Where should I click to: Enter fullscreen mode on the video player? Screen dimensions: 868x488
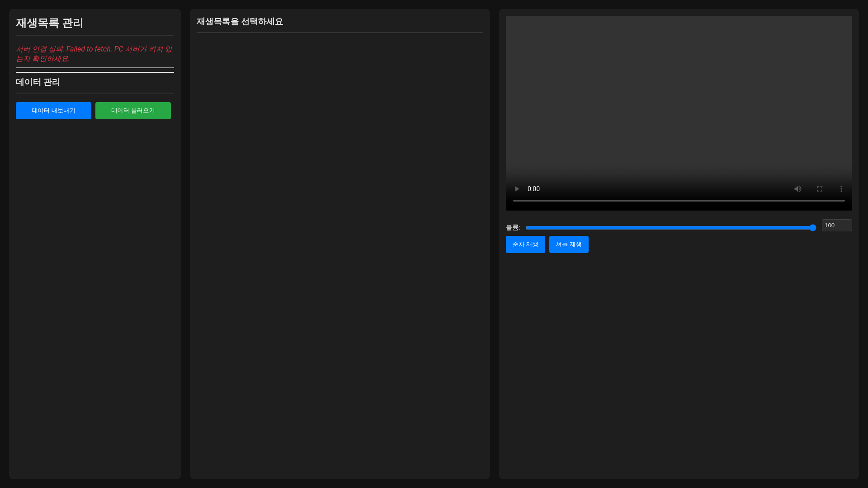click(x=820, y=189)
